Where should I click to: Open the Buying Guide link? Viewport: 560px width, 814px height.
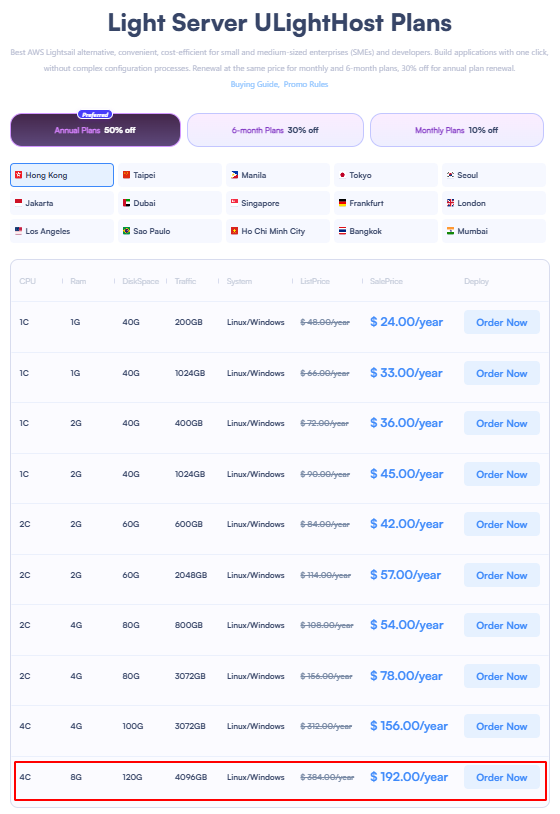coord(254,84)
